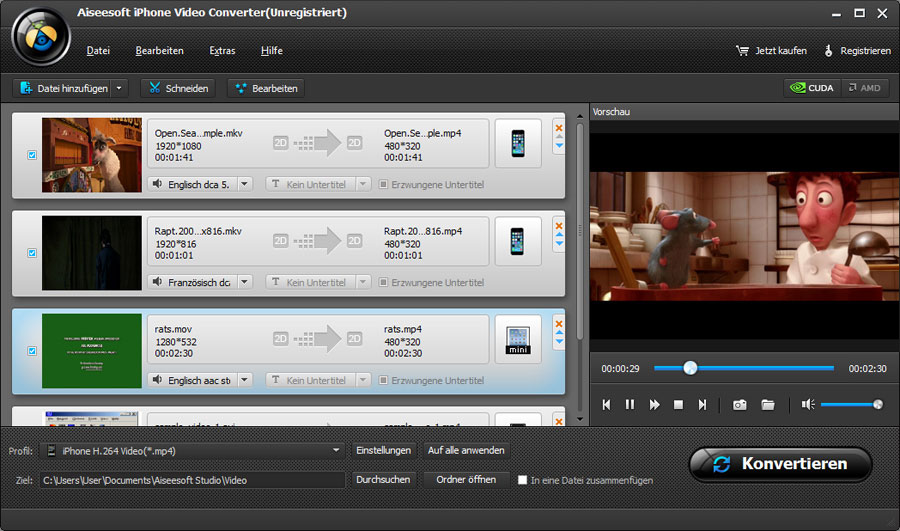Open the Extras menu
Screen dimensions: 900x531
point(222,51)
